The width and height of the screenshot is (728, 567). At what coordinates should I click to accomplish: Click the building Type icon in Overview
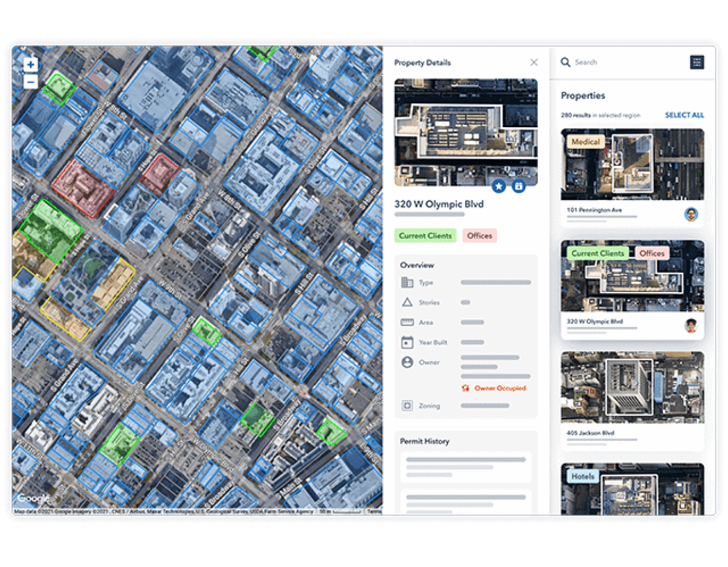click(407, 283)
